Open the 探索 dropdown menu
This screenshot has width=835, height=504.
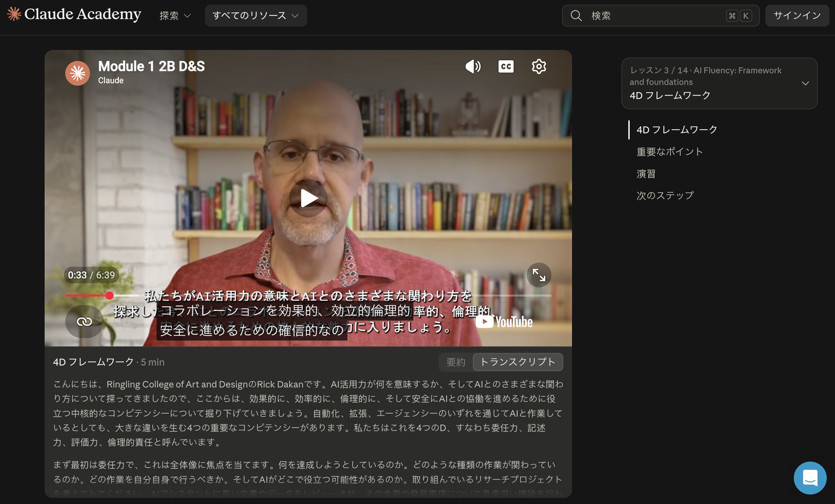175,16
